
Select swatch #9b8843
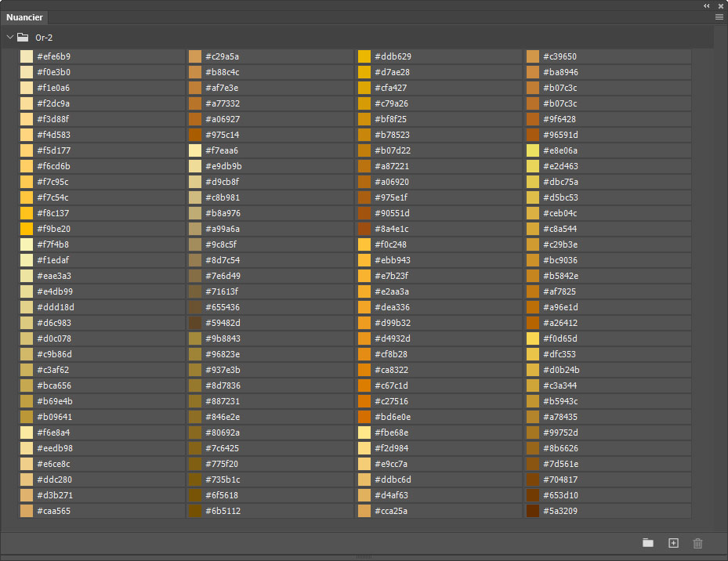[x=195, y=338]
